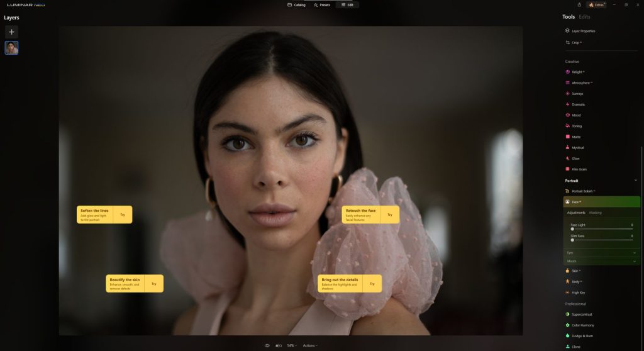Screen dimensions: 644x351
Task: Open the Toning tool
Action: [x=574, y=126]
